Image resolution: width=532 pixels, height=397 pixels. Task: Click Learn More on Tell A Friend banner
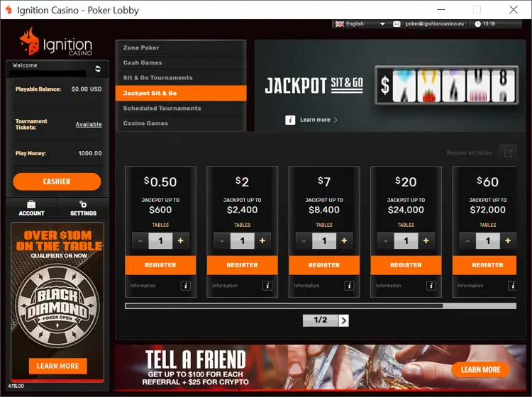tap(480, 370)
